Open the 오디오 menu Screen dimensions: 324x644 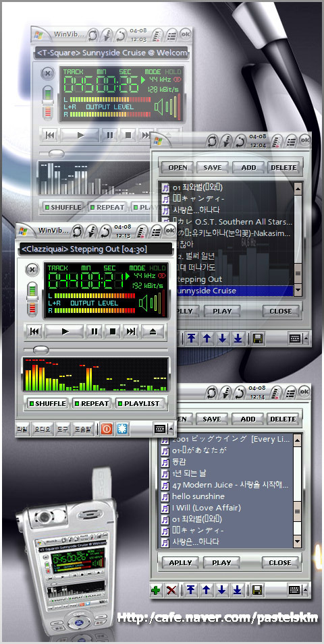pos(43,429)
